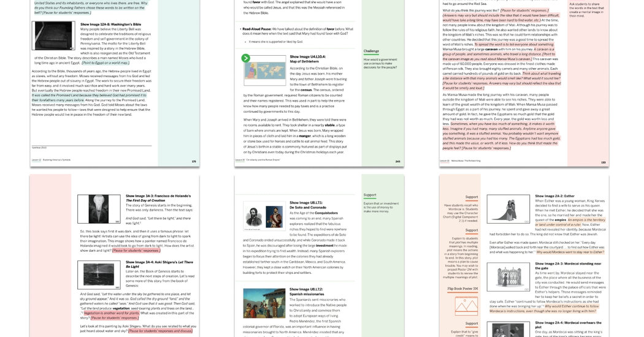Click the Support heading about investment
Screen dimensions: 644x337
[x=370, y=195]
